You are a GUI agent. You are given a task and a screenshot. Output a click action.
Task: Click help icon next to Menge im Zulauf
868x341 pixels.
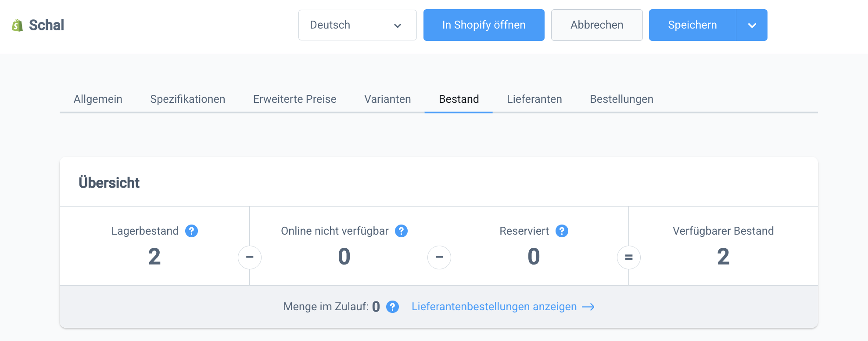pos(392,307)
